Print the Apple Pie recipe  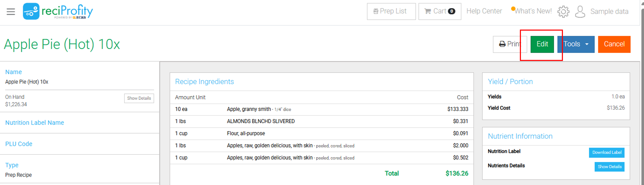point(510,44)
